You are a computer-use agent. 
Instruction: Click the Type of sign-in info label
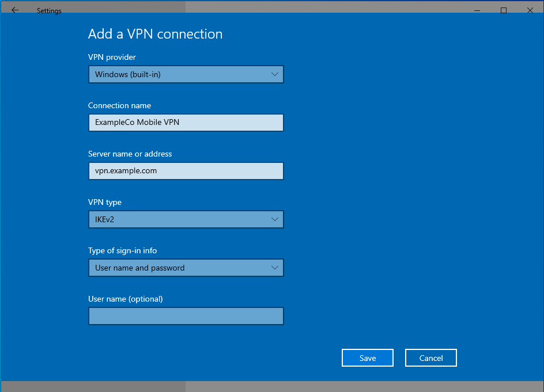click(122, 250)
